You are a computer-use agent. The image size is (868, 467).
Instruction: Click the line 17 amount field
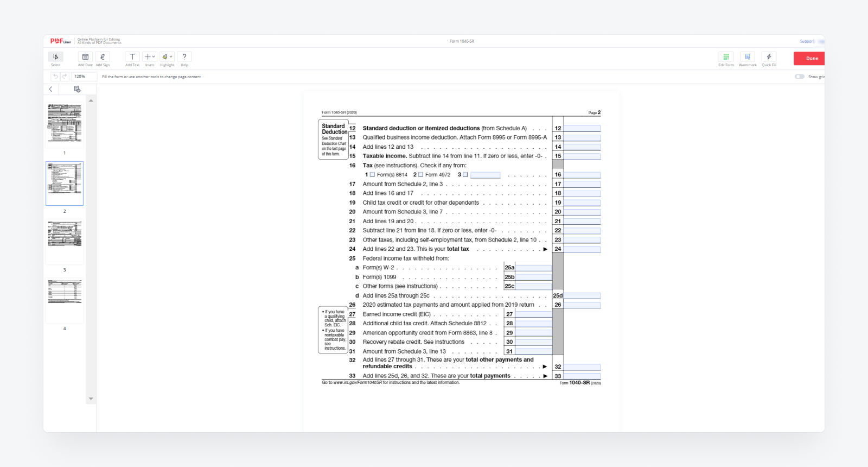(582, 184)
